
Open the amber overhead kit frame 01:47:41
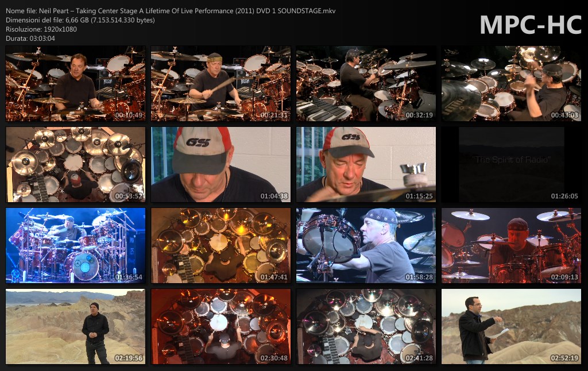click(x=220, y=246)
